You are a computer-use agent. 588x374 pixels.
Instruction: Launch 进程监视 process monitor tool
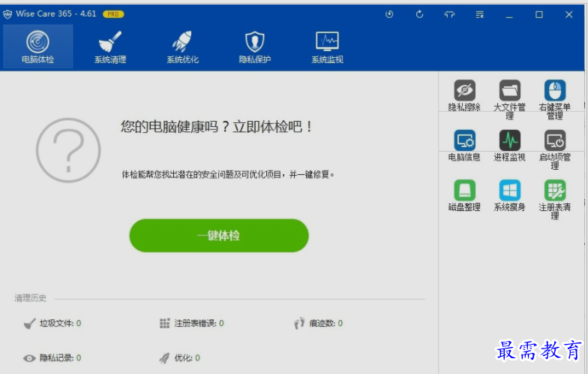[x=509, y=146]
